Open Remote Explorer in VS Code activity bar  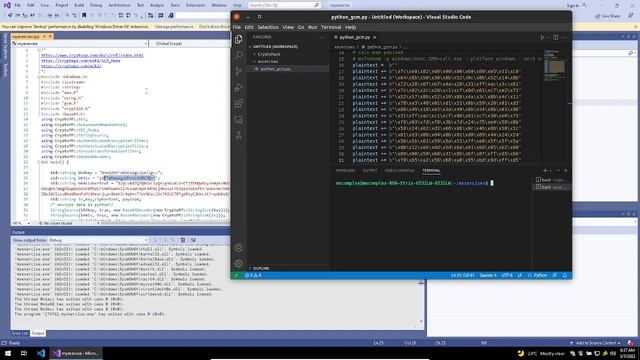239,120
